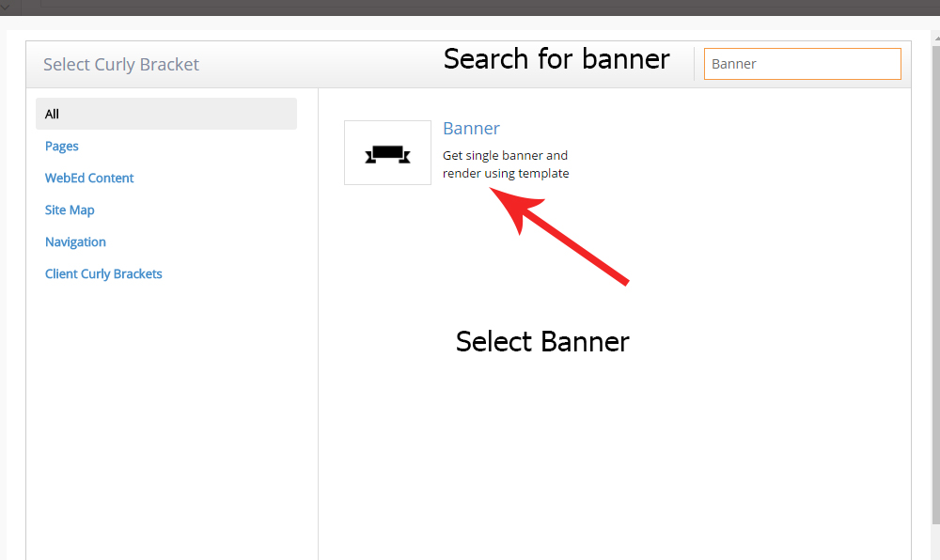Click the Select Curly Bracket title
940x560 pixels.
pyautogui.click(x=121, y=64)
